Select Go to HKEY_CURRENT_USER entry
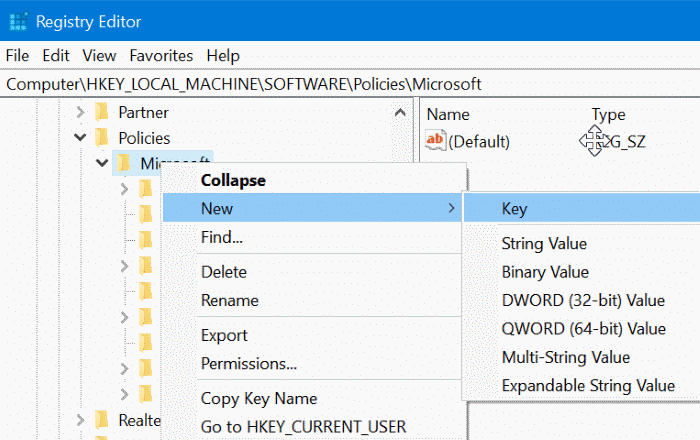Screen dimensions: 700x440 click(x=303, y=426)
